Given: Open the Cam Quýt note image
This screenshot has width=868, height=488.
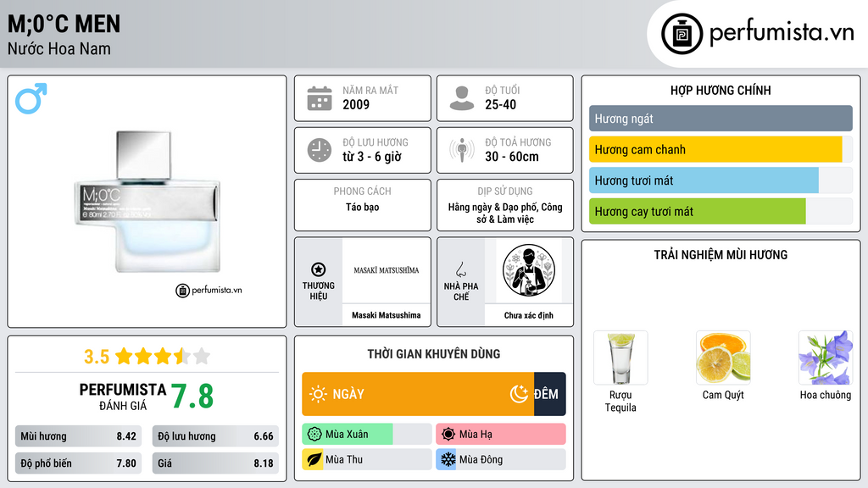Looking at the screenshot, I should [723, 358].
